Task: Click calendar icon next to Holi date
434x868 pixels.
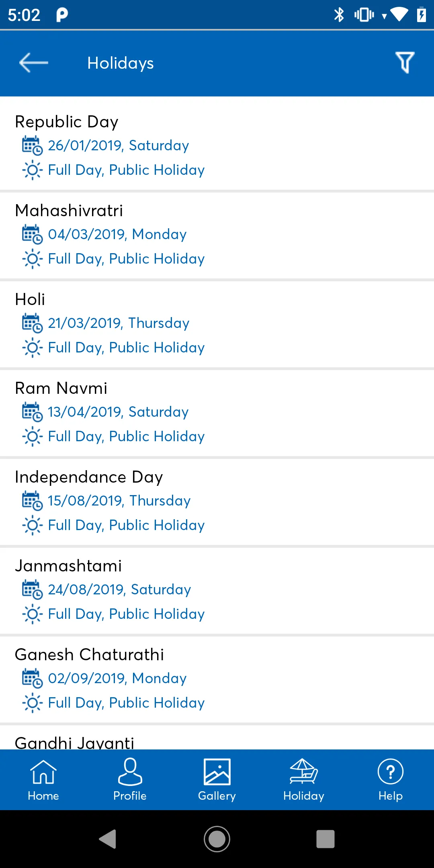Action: 32,323
